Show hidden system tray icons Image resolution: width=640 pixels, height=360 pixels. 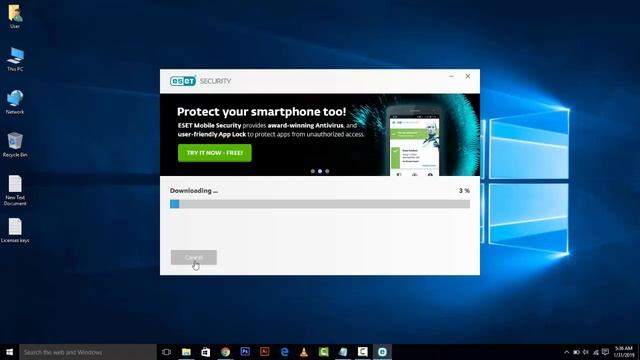567,352
